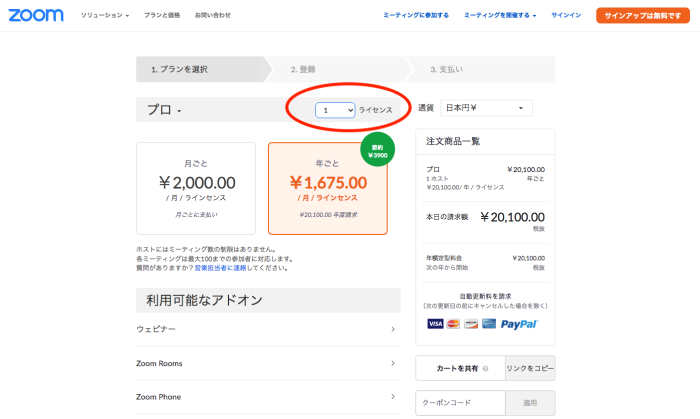Click the Mastercard icon
Image resolution: width=700 pixels, height=419 pixels.
tap(453, 324)
